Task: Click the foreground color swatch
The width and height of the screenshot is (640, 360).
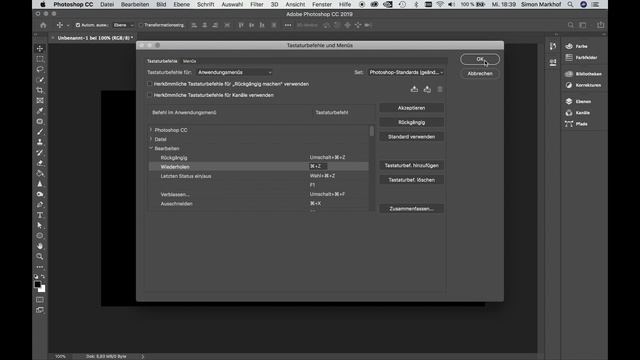Action: click(38, 284)
